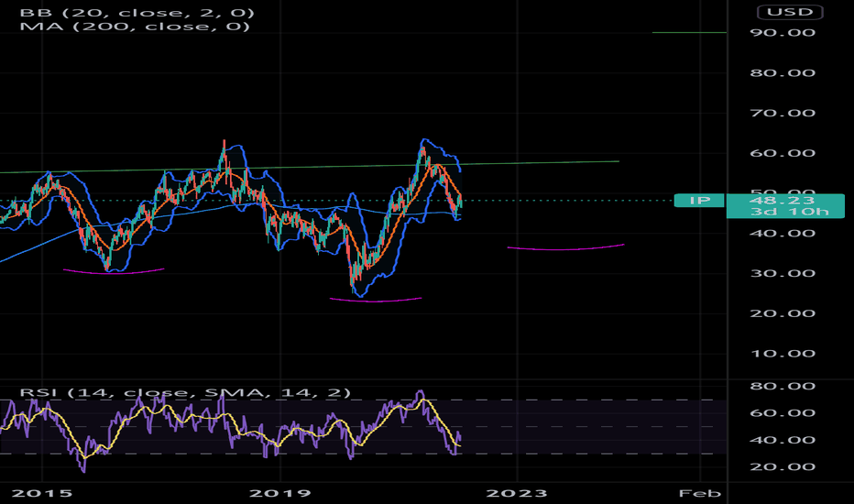Select the magenta arc under the 2016 low
Viewport: 854px width, 504px height.
tap(114, 272)
